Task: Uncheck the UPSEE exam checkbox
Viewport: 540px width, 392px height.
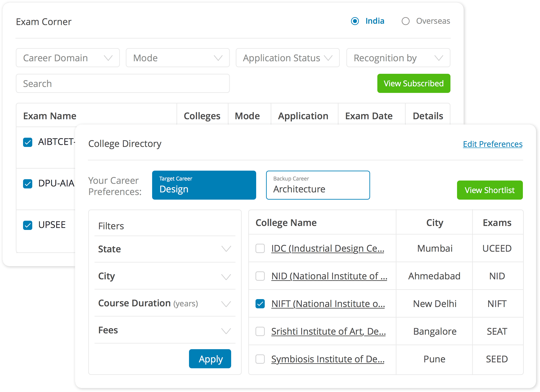Action: coord(28,225)
